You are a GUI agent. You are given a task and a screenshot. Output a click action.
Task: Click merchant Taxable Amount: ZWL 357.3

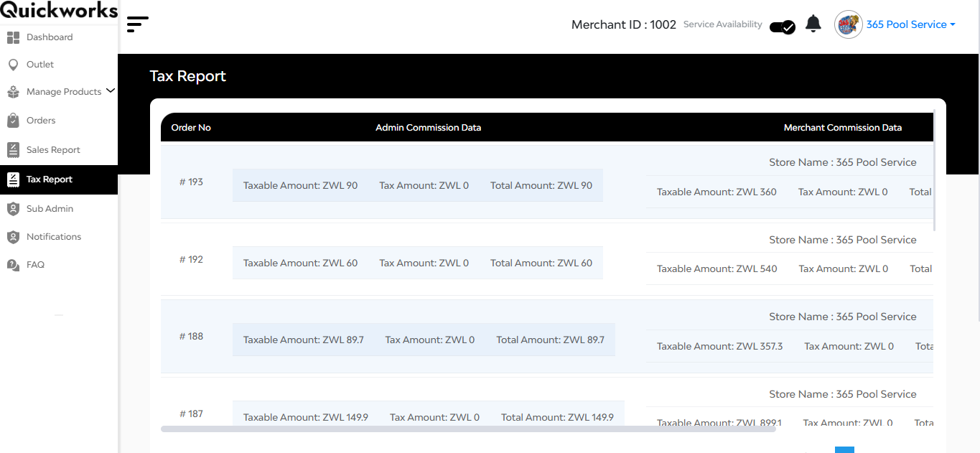[720, 346]
